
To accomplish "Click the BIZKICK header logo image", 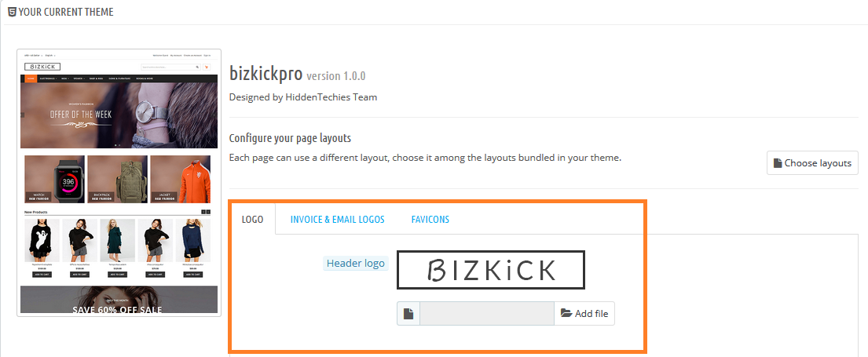I will [491, 270].
